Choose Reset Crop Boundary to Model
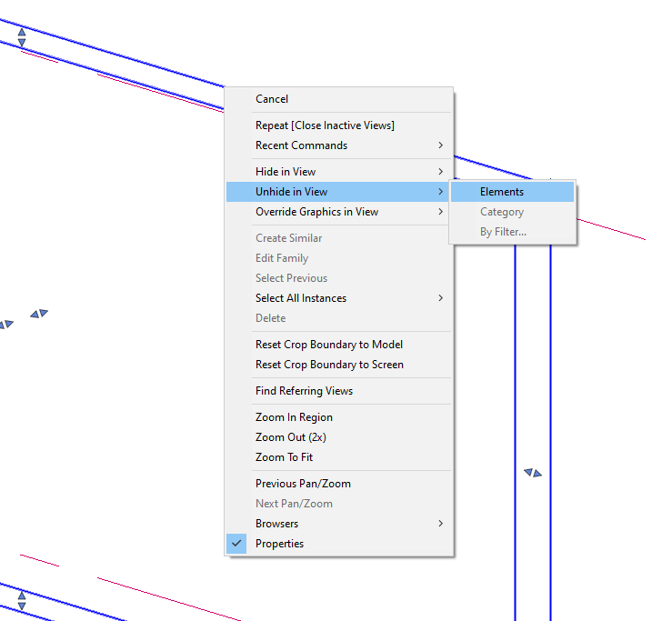This screenshot has width=672, height=621. coord(338,345)
